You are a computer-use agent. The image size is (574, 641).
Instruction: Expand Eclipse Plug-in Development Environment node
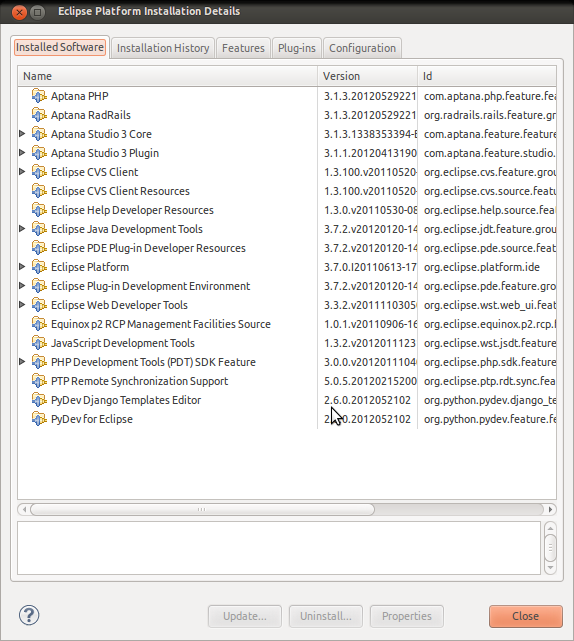(x=22, y=285)
